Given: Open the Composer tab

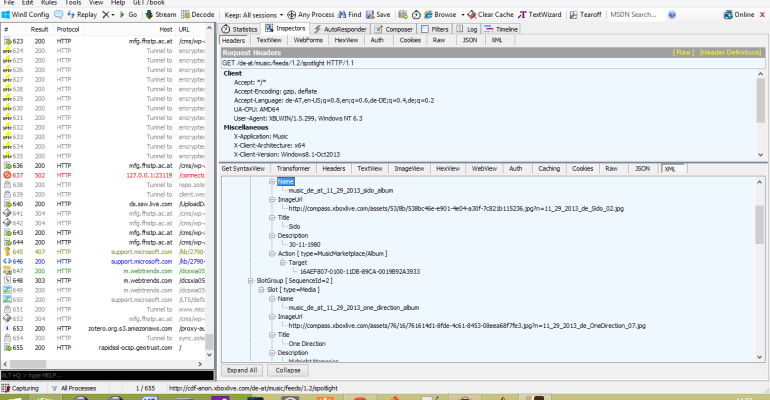Looking at the screenshot, I should (393, 29).
